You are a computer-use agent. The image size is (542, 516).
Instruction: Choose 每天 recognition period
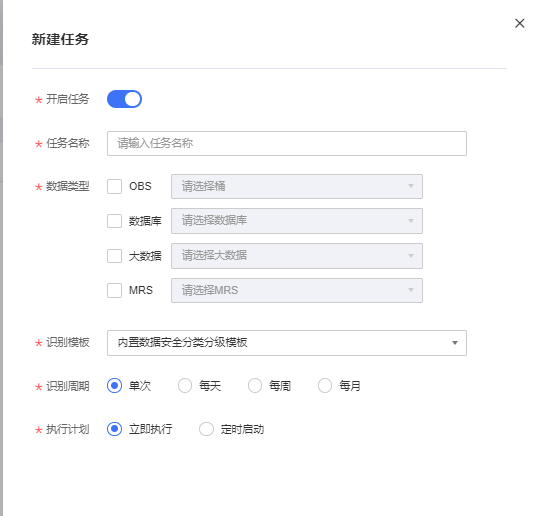(185, 385)
